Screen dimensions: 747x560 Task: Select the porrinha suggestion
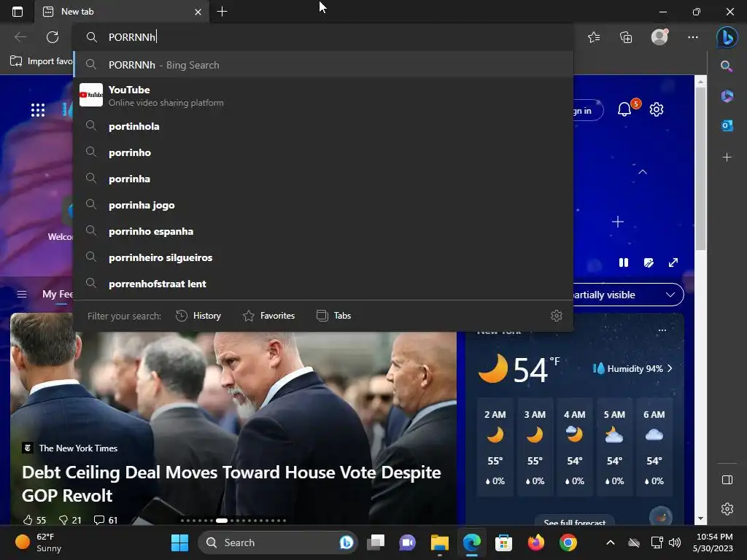323,179
